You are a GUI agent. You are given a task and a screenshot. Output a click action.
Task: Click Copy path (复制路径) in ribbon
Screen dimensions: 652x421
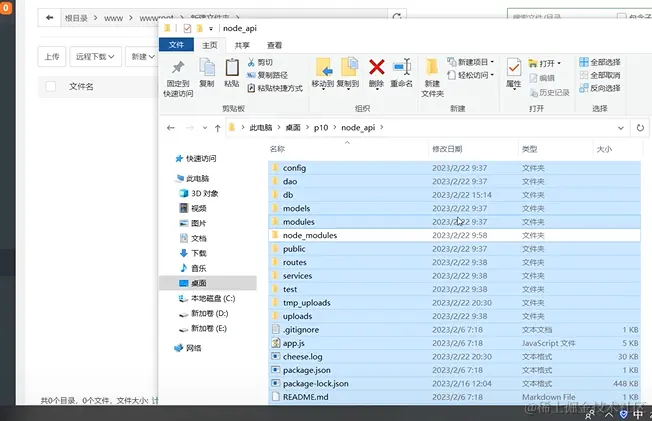267,75
